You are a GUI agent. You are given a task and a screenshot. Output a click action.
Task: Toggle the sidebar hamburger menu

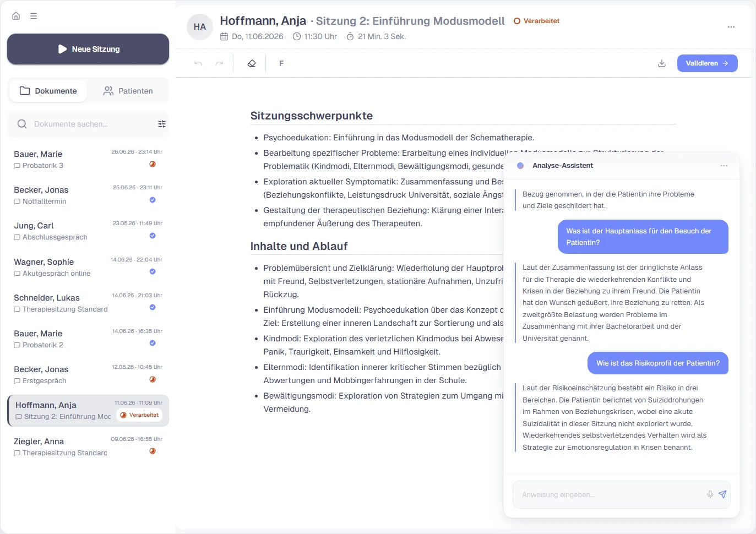(34, 16)
